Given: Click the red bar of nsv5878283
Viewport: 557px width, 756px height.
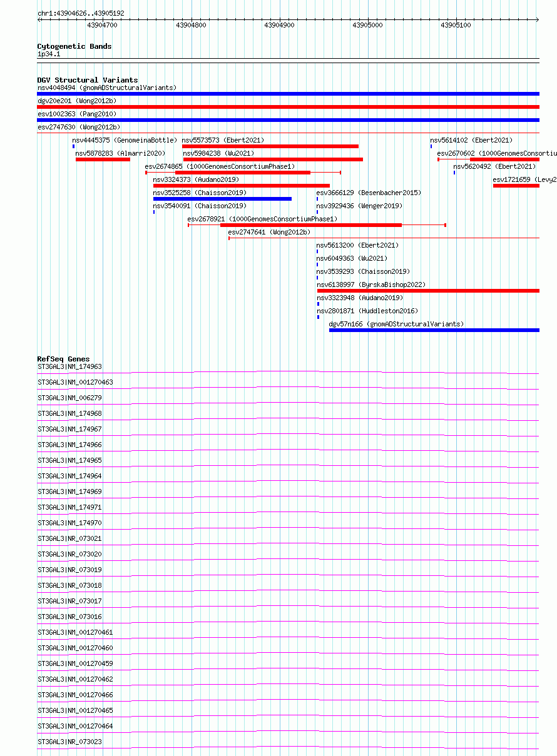Looking at the screenshot, I should pyautogui.click(x=103, y=159).
